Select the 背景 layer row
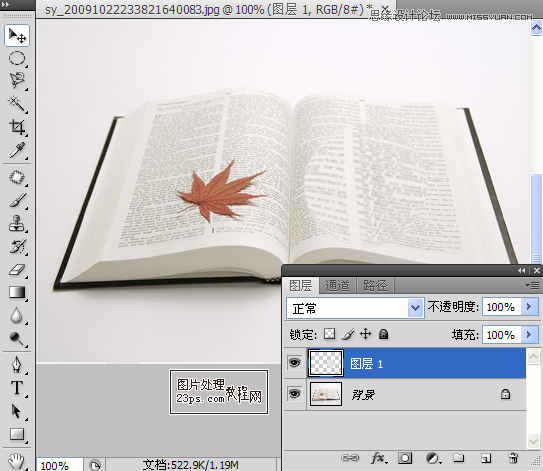 [x=405, y=394]
